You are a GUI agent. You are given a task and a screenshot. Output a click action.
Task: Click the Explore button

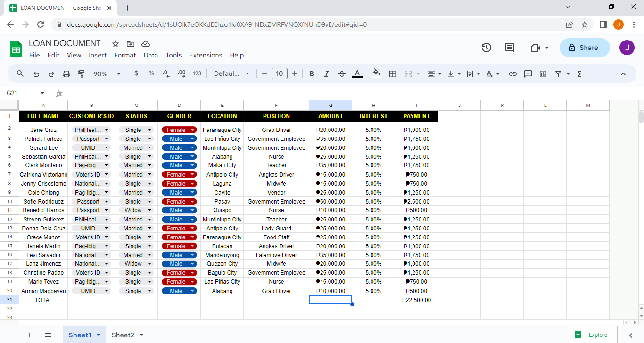tap(593, 335)
